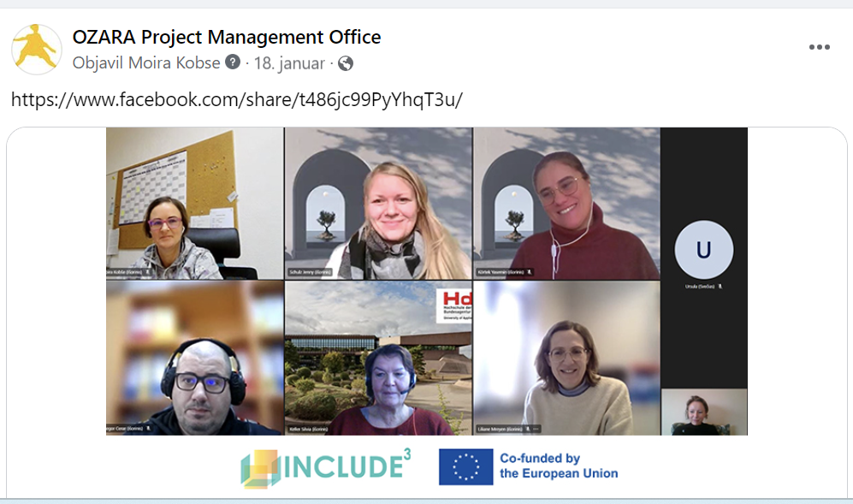Open the OZARA Project Management Office page
Viewport: 853px width, 504px height.
(x=227, y=37)
